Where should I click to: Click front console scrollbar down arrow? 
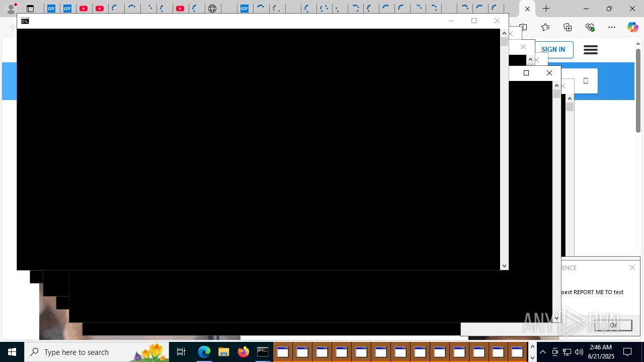click(x=504, y=265)
